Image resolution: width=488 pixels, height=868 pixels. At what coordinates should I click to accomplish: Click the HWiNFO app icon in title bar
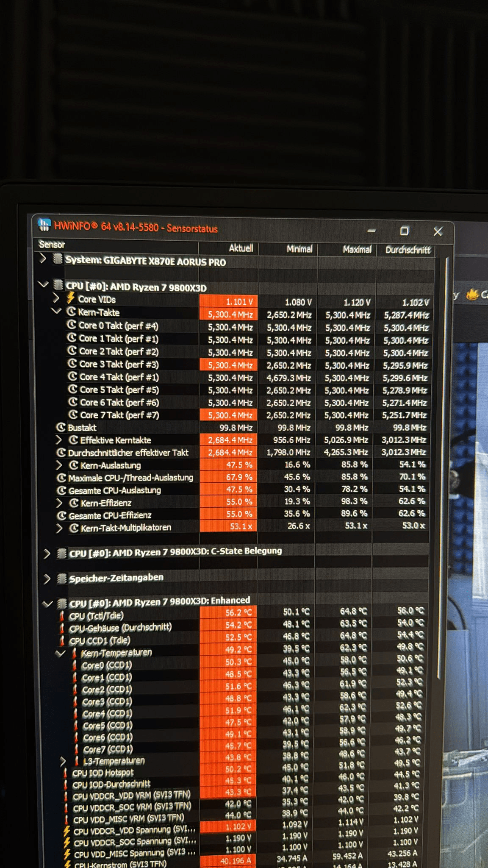pyautogui.click(x=44, y=225)
